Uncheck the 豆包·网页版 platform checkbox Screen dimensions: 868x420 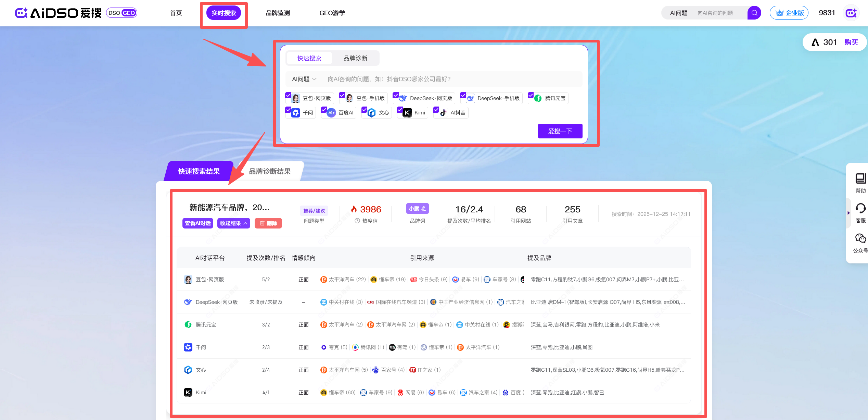(288, 95)
